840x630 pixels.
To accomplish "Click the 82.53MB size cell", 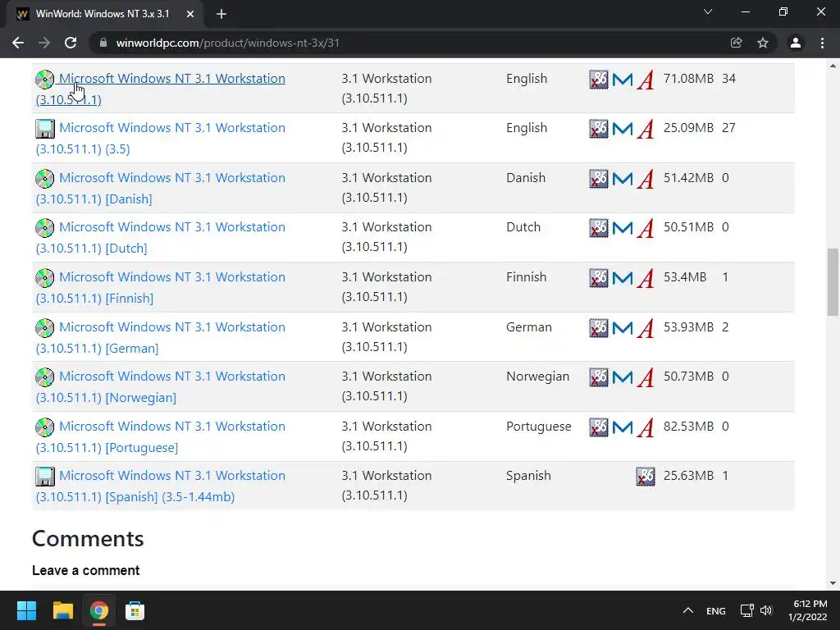I will 688,427.
